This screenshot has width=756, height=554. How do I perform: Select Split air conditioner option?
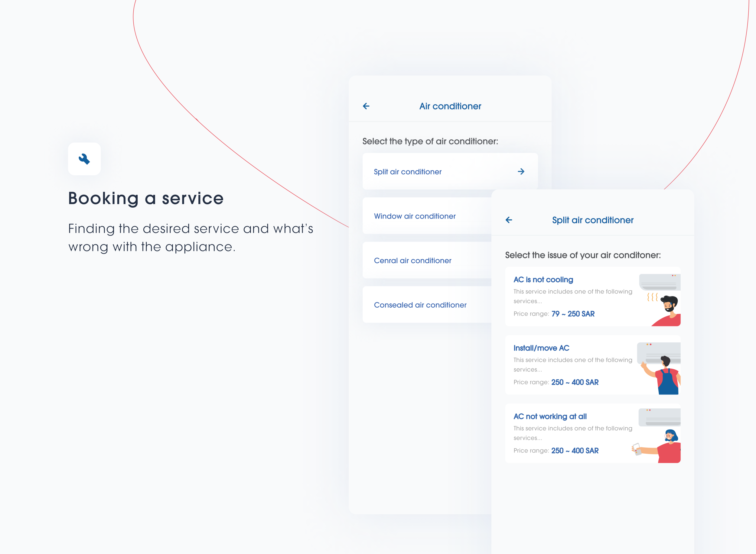(408, 172)
